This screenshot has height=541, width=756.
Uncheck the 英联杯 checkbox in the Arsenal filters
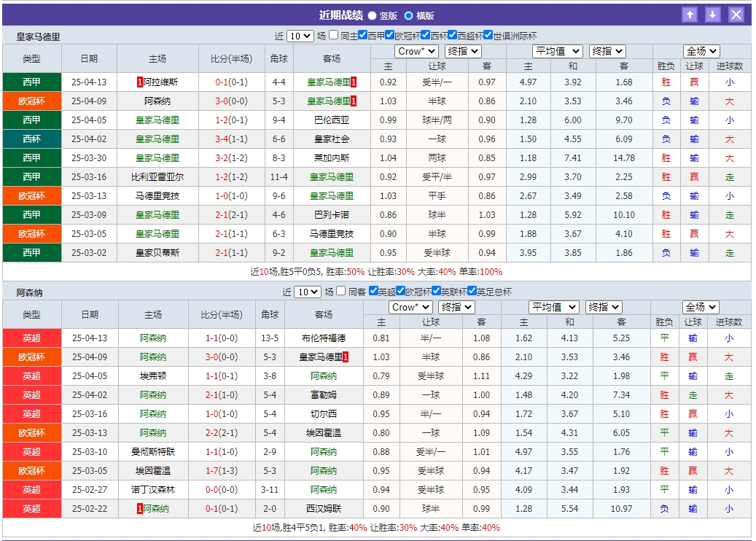coord(435,291)
